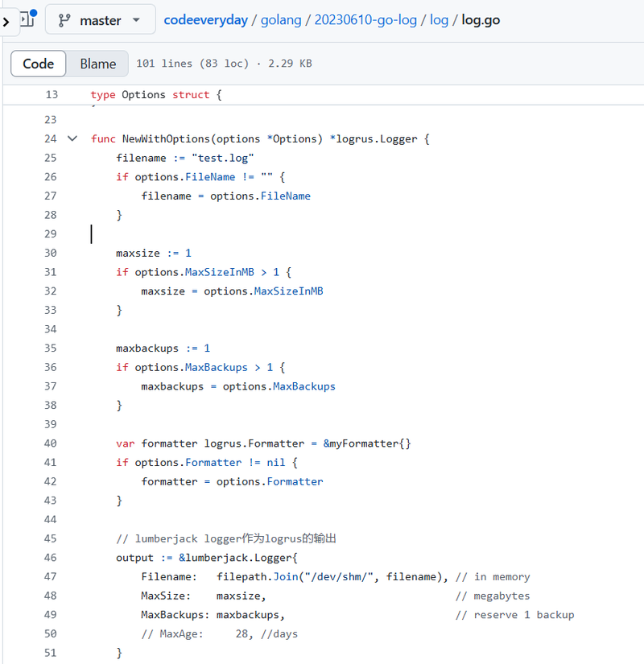This screenshot has height=664, width=644.
Task: Click the "// in memory" comment
Action: click(x=493, y=577)
